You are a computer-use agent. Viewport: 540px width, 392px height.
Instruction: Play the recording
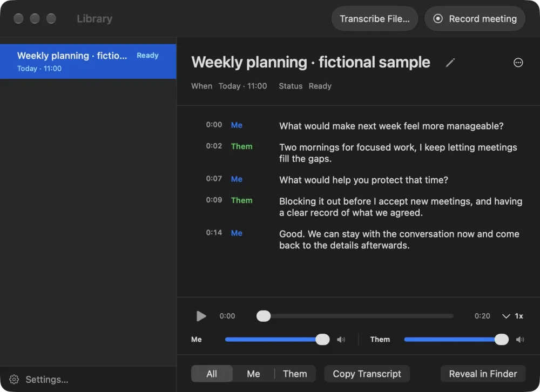(201, 316)
